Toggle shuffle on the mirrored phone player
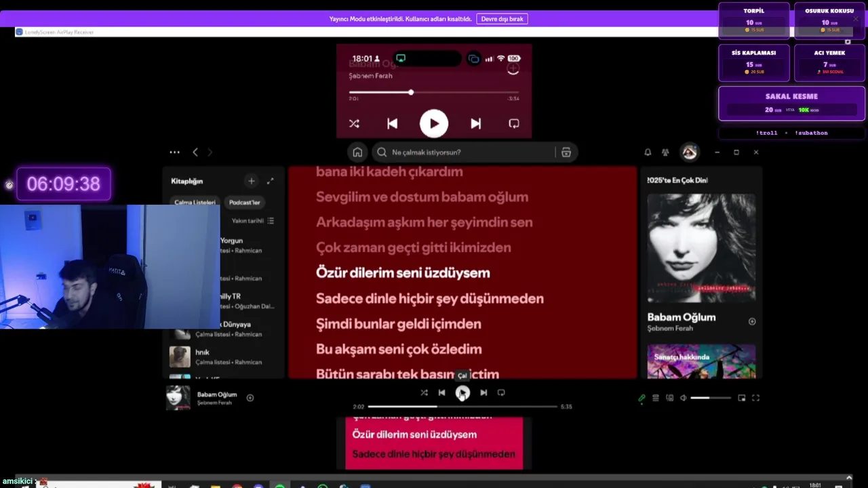The image size is (868, 488). click(x=354, y=123)
